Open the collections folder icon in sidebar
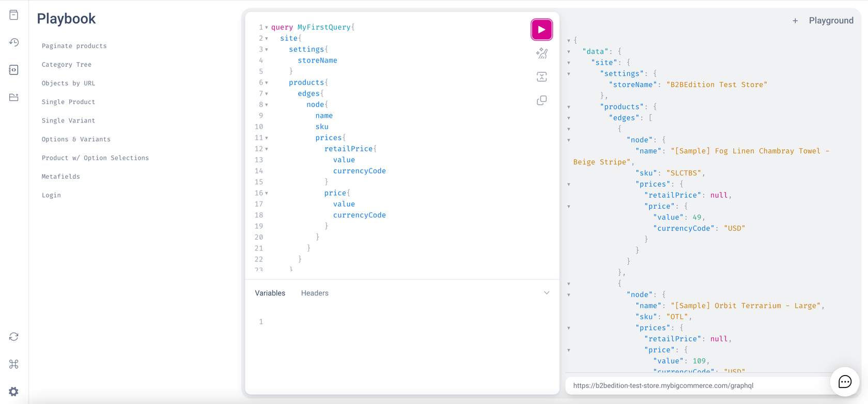The image size is (868, 404). pos(14,97)
